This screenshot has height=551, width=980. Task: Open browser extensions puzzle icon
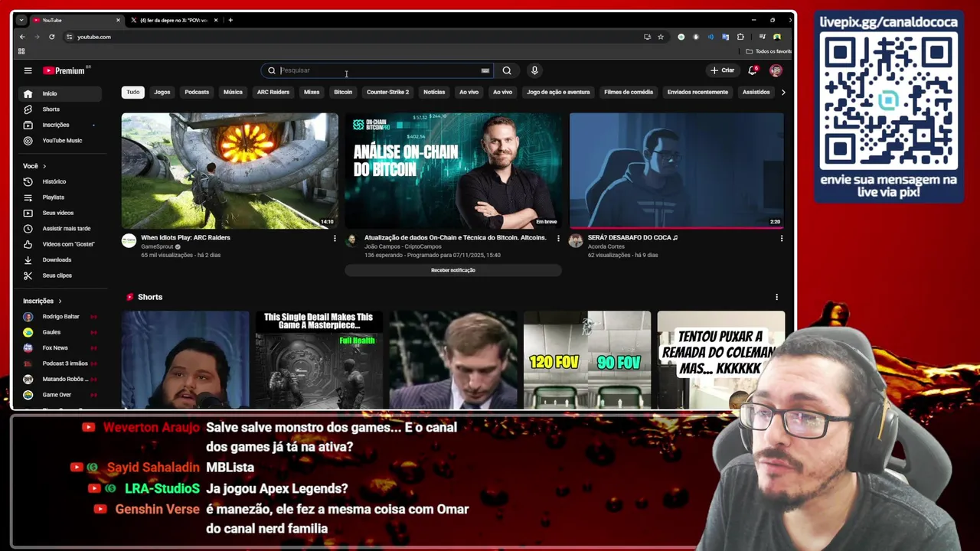point(740,37)
